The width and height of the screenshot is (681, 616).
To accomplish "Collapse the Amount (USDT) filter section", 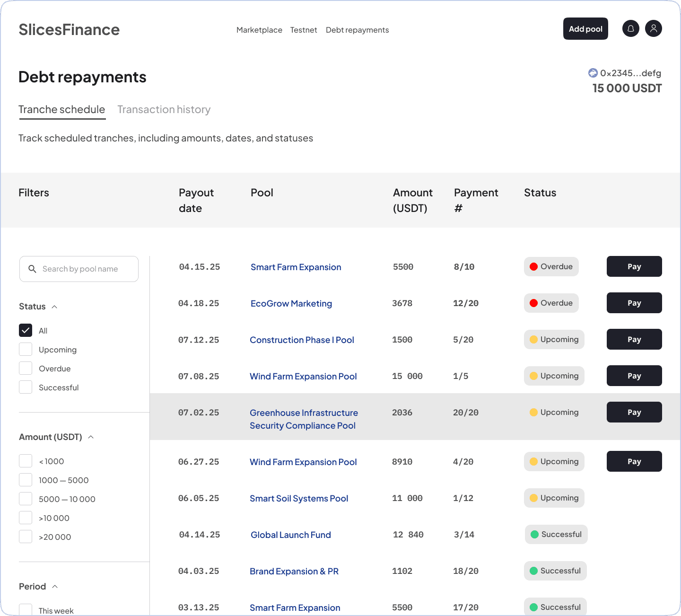I will 91,437.
